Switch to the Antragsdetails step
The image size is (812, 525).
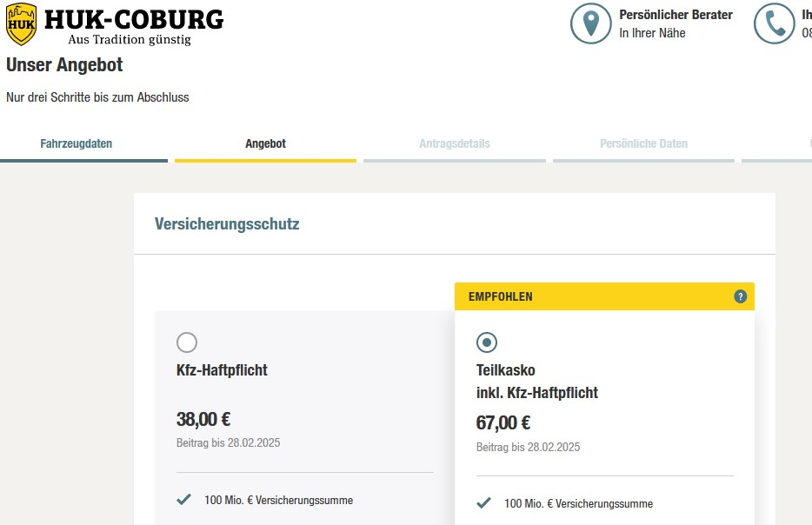click(455, 143)
